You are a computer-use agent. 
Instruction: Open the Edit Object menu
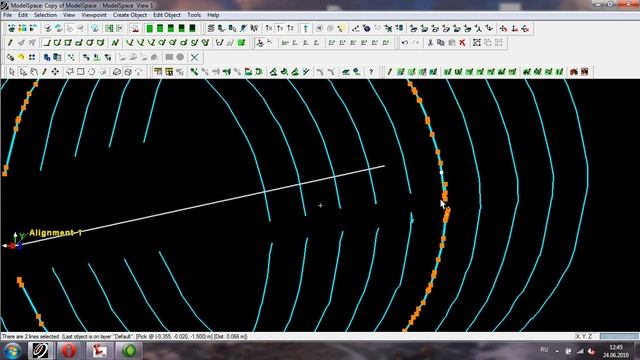click(167, 15)
